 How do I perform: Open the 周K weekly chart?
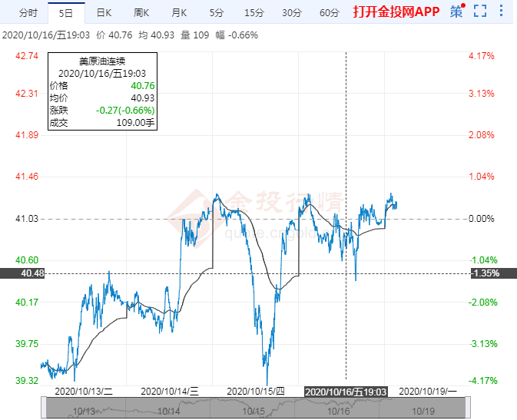click(141, 12)
